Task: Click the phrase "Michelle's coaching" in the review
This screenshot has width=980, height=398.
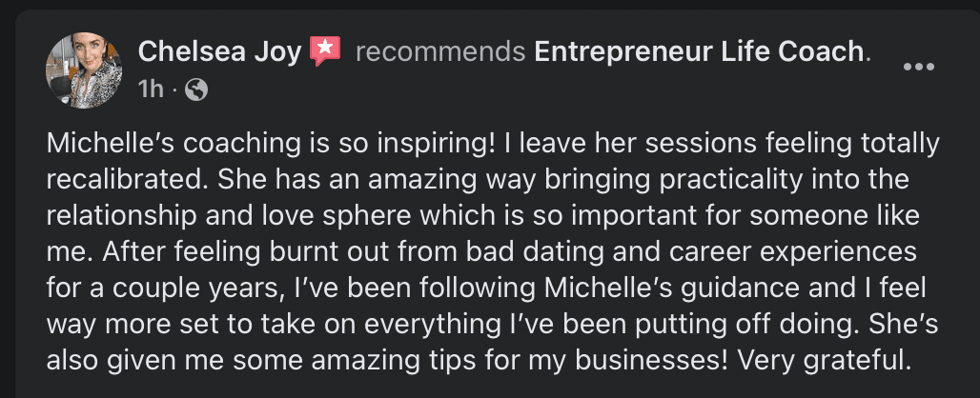Action: pos(151,144)
